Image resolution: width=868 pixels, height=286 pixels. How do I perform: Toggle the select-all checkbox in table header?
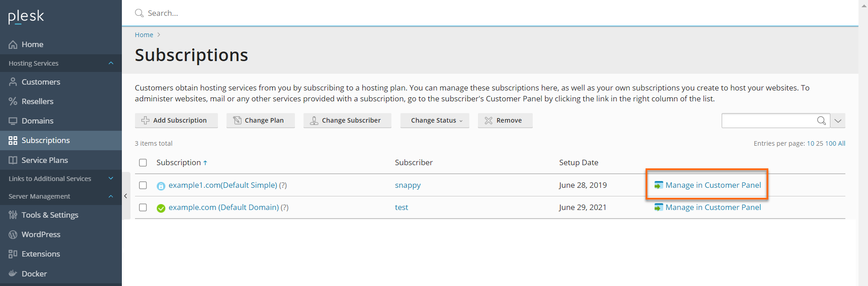coord(143,162)
